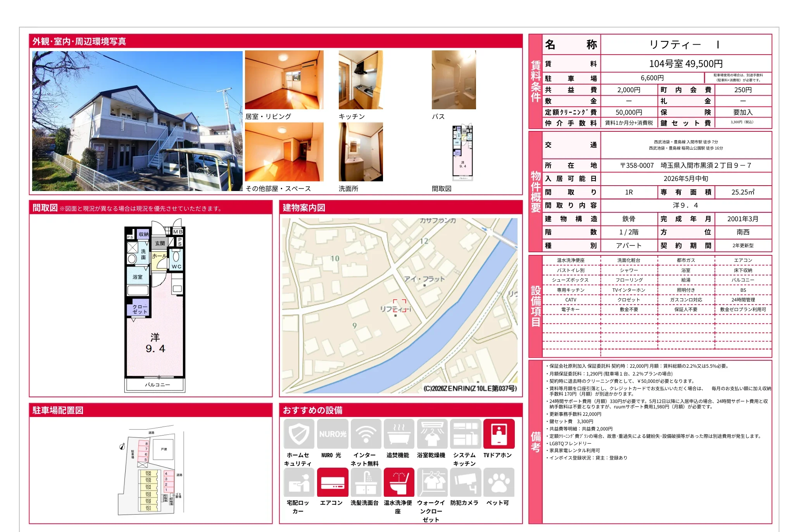This screenshot has width=797, height=532.
Task: Click the red TVドアホン icon
Action: 499,434
